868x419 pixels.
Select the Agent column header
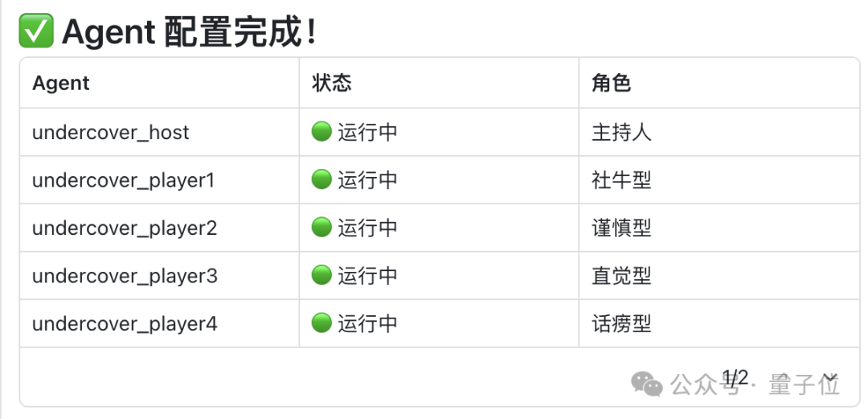(61, 83)
